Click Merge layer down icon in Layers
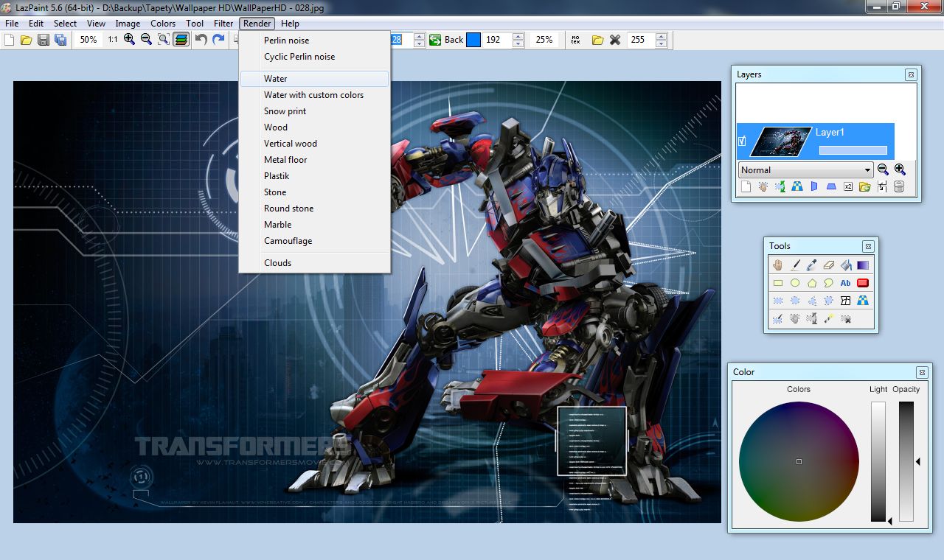This screenshot has height=560, width=944. point(882,187)
